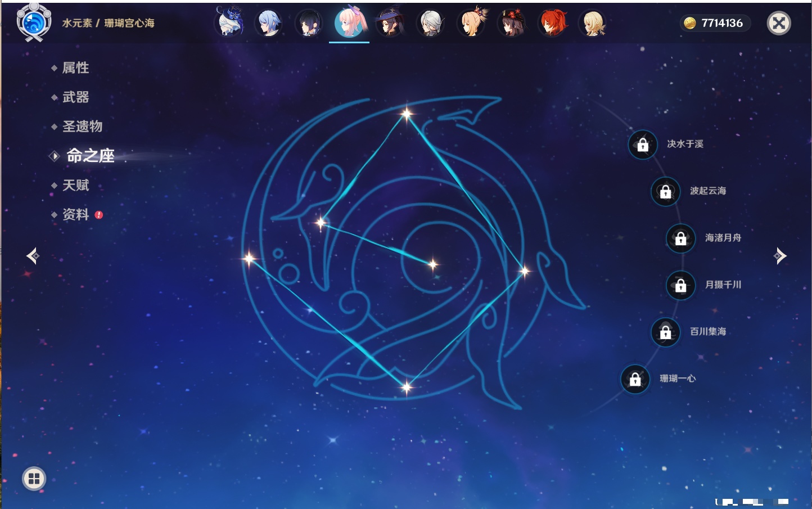Select the blonde character avatar at far right
812x509 pixels.
click(593, 23)
